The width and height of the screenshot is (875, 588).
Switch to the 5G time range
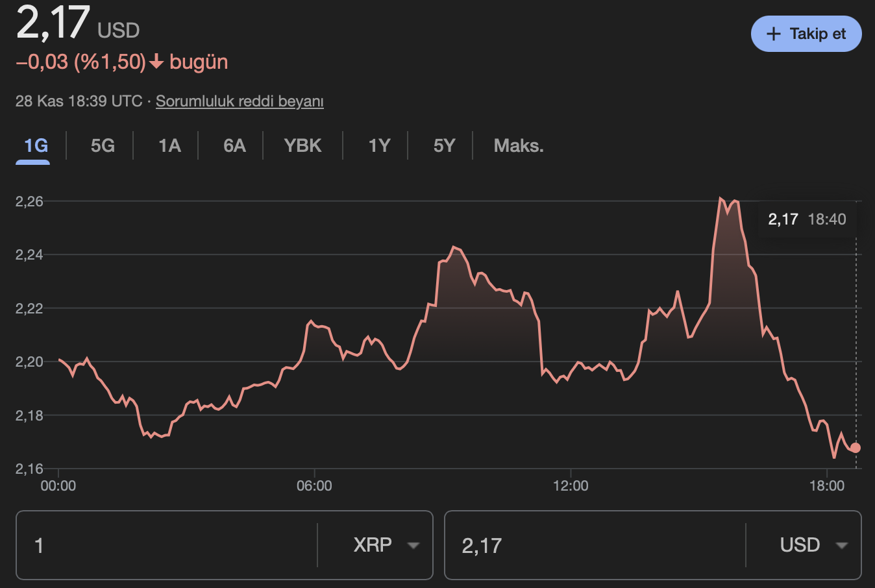point(101,145)
